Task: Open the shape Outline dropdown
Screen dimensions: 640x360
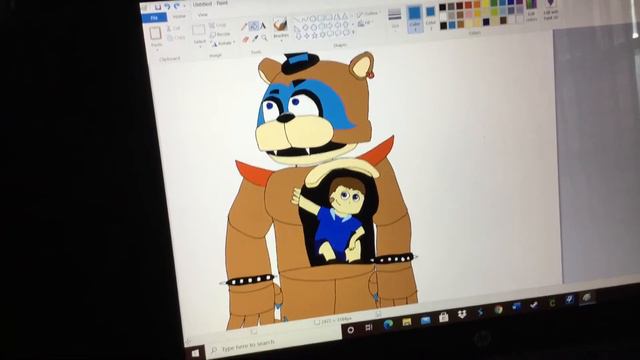Action: (368, 14)
